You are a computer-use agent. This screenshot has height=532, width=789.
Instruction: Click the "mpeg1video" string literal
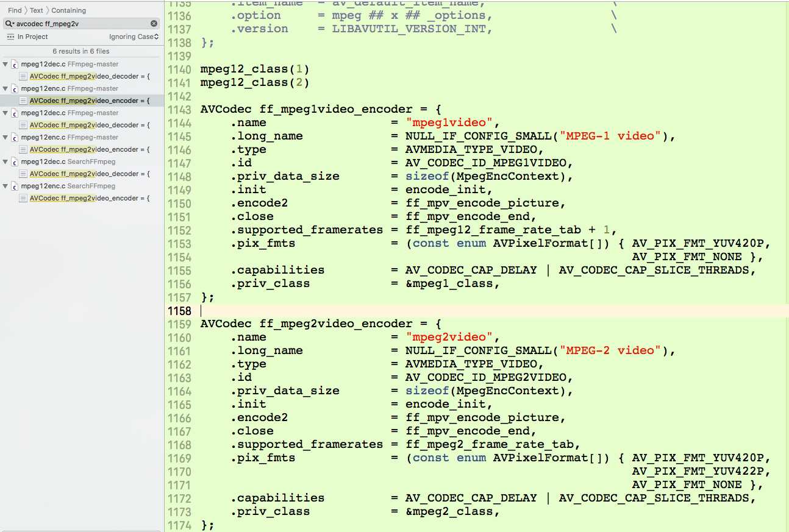point(449,123)
